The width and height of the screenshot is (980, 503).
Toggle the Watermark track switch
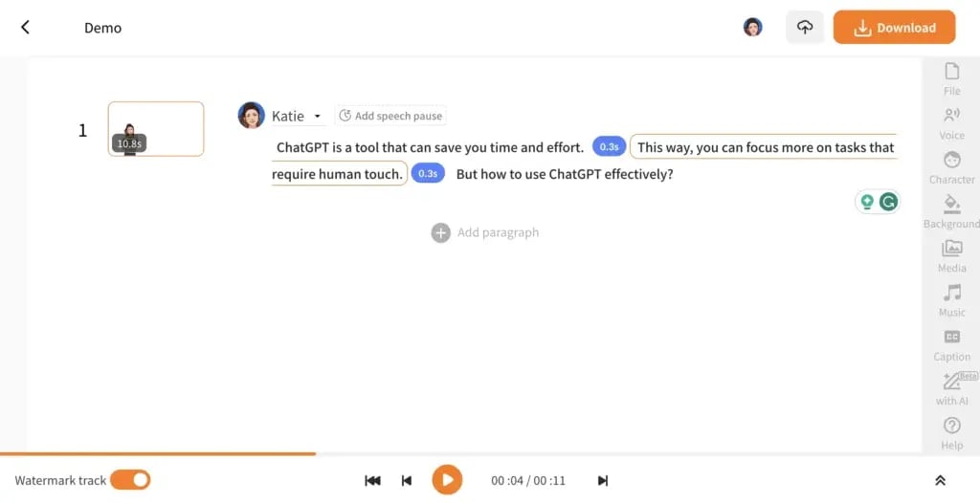[x=130, y=480]
